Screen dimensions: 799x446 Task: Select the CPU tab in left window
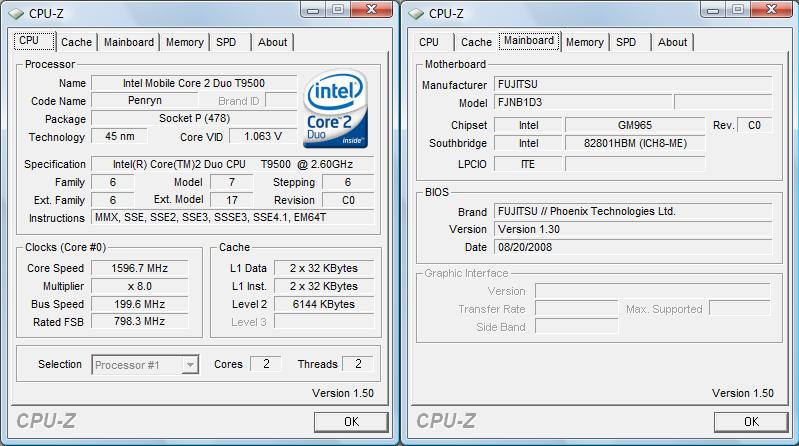coord(34,41)
